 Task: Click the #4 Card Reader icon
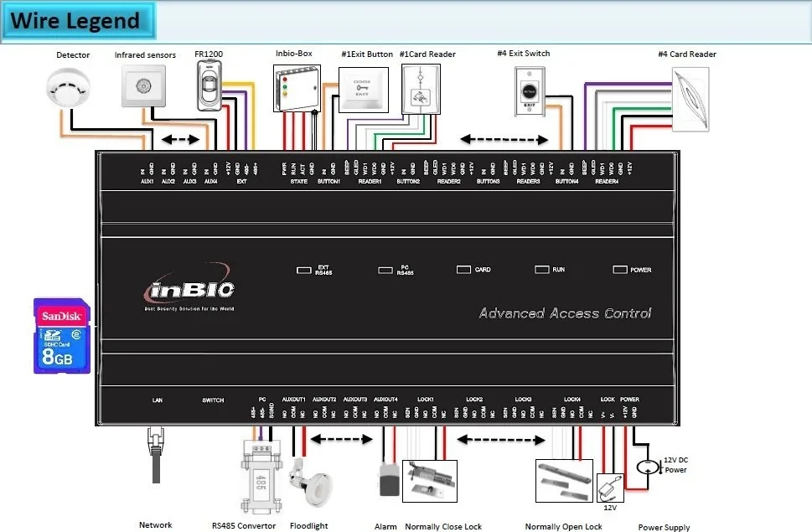click(690, 99)
